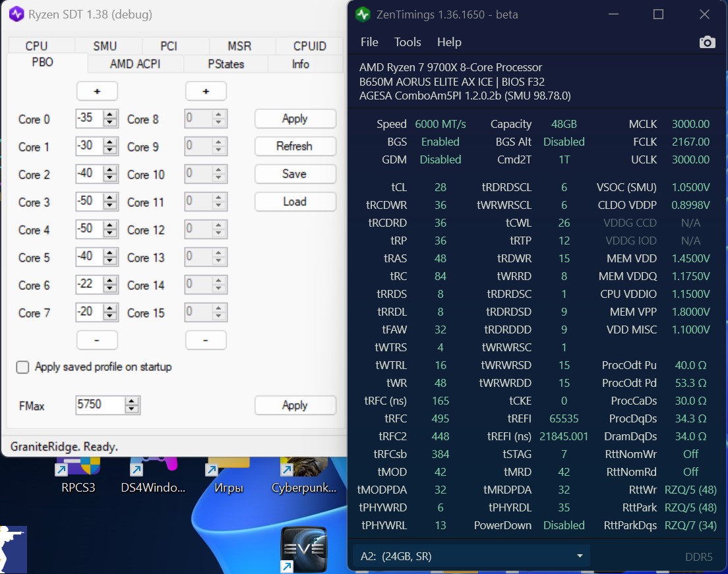
Task: Open the Counter-Strike desktop icon
Action: pos(13,550)
